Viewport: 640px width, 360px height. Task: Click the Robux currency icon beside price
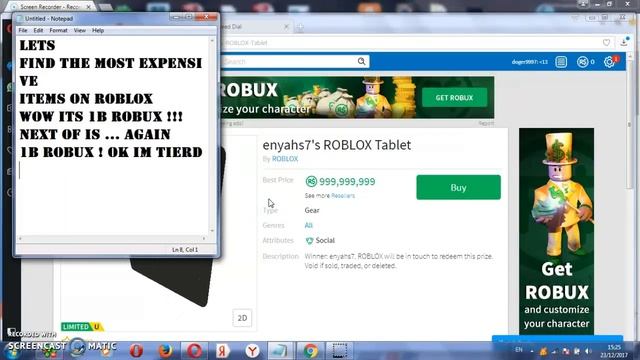(311, 181)
